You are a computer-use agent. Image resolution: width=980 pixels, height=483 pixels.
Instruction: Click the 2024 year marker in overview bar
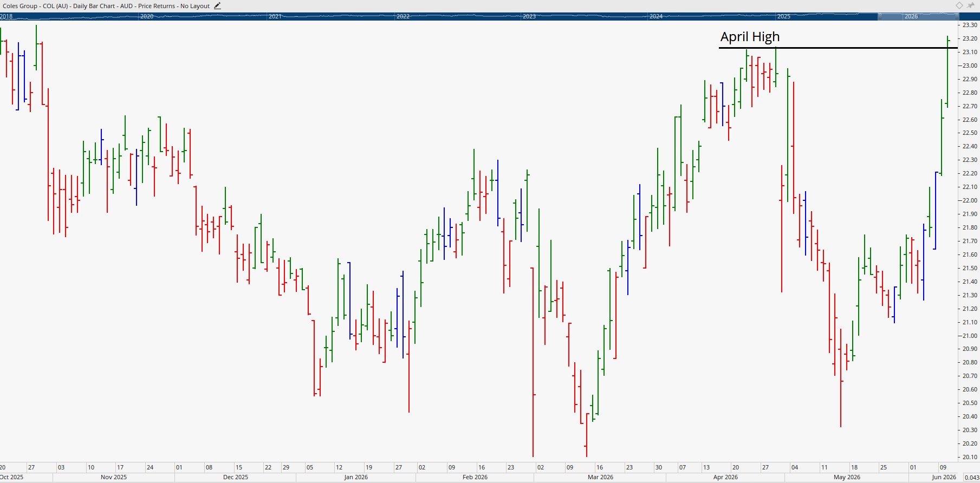tap(656, 16)
